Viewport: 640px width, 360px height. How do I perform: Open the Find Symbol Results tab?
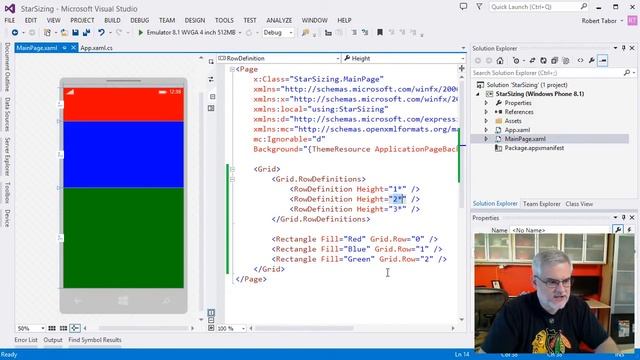tap(95, 340)
